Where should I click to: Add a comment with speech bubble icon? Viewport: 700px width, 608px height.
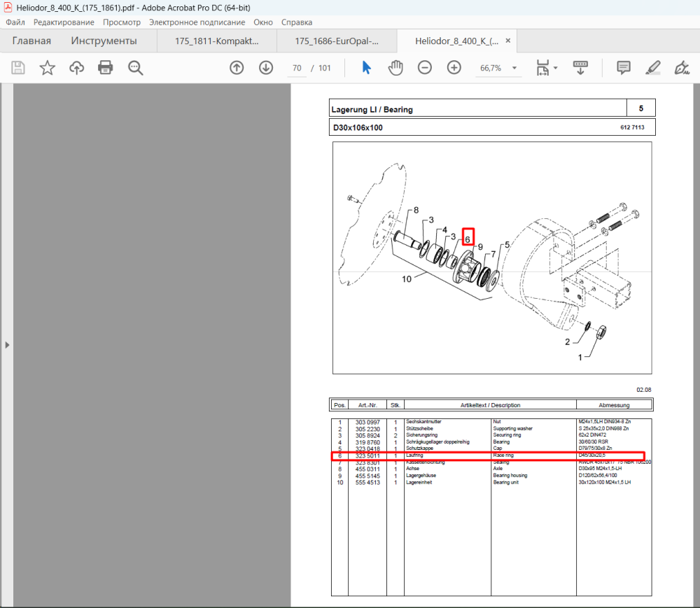623,68
